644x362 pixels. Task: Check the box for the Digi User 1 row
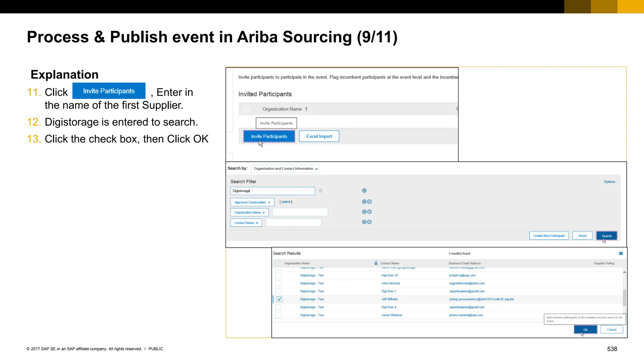tap(279, 291)
